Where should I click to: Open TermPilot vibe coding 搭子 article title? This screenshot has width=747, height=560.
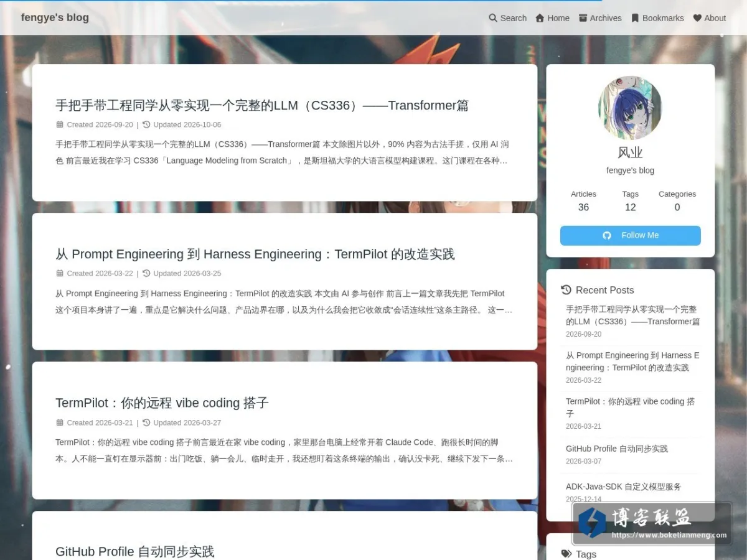point(162,403)
